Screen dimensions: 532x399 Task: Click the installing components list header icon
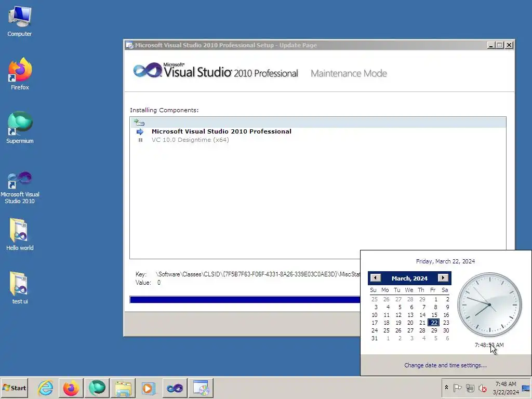tap(139, 123)
